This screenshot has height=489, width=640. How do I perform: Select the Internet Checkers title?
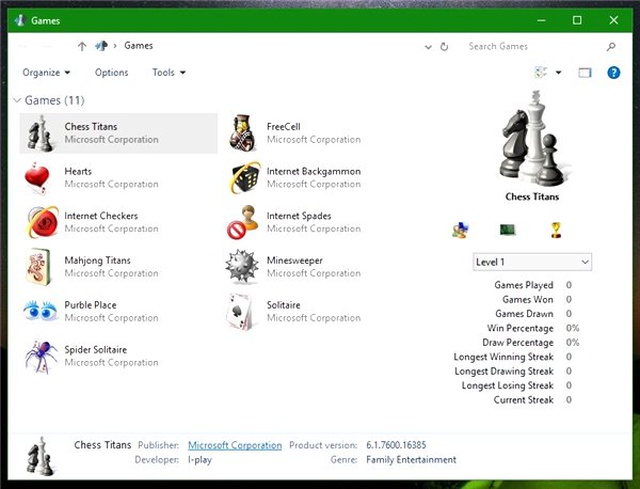click(101, 216)
